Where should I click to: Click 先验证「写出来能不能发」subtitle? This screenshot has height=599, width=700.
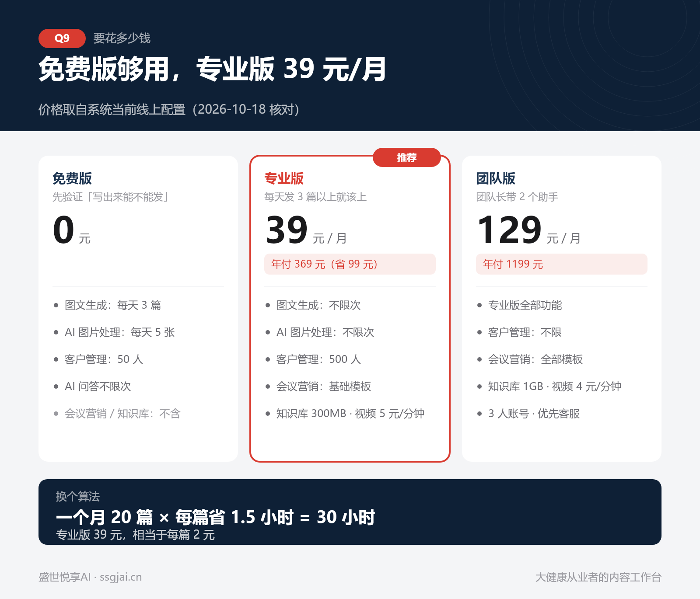[111, 197]
